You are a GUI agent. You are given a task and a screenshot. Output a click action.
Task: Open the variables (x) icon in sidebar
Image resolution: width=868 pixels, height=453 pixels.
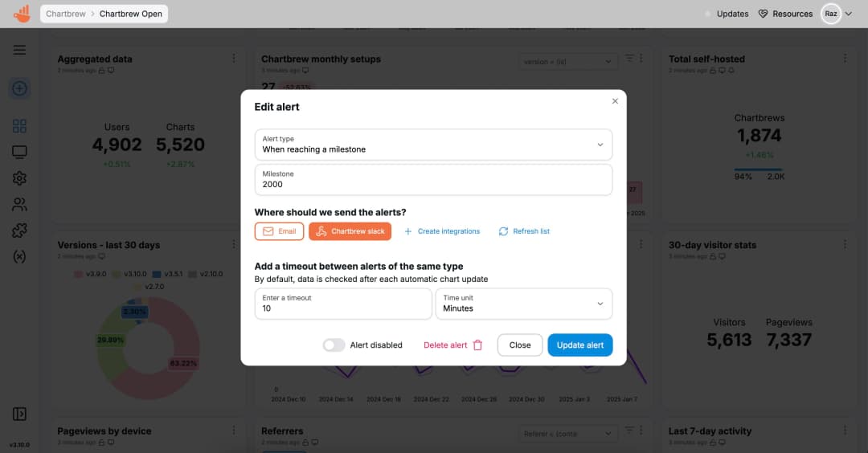(x=19, y=257)
